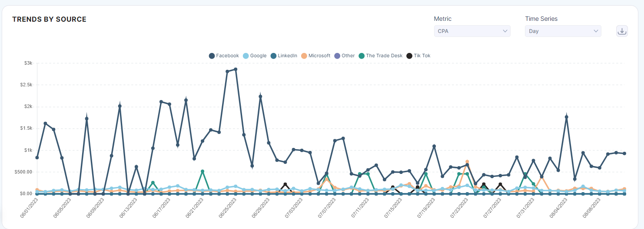
Task: Click the first Facebook data point on 06/01/2023
Action: click(x=37, y=157)
